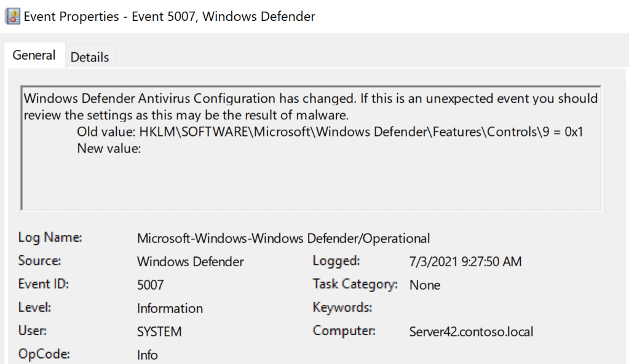This screenshot has height=364, width=629.
Task: Click the Event Properties window icon
Action: click(12, 17)
